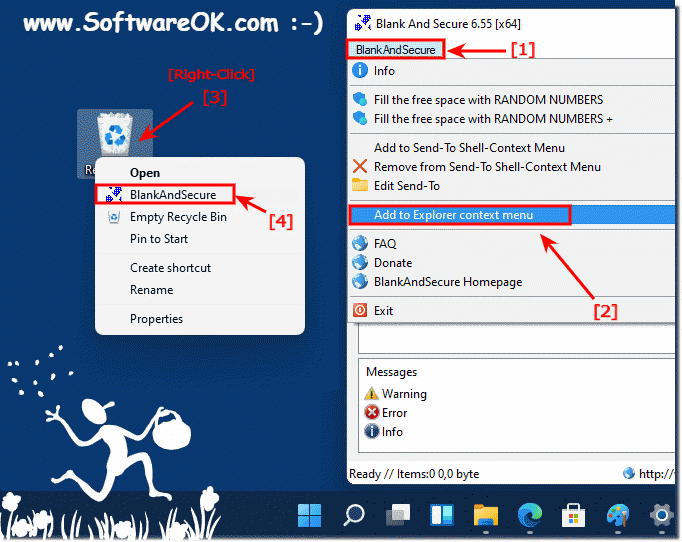Open the Windows Start button

tap(310, 515)
